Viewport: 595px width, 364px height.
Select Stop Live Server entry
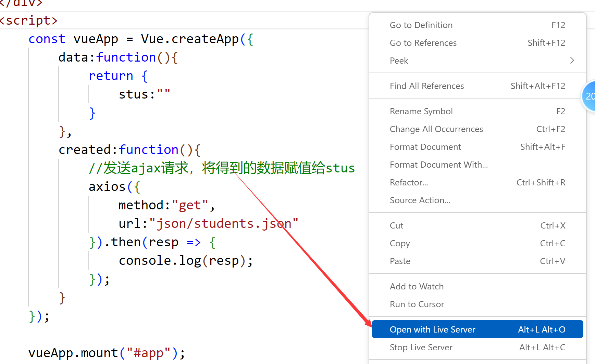478,347
